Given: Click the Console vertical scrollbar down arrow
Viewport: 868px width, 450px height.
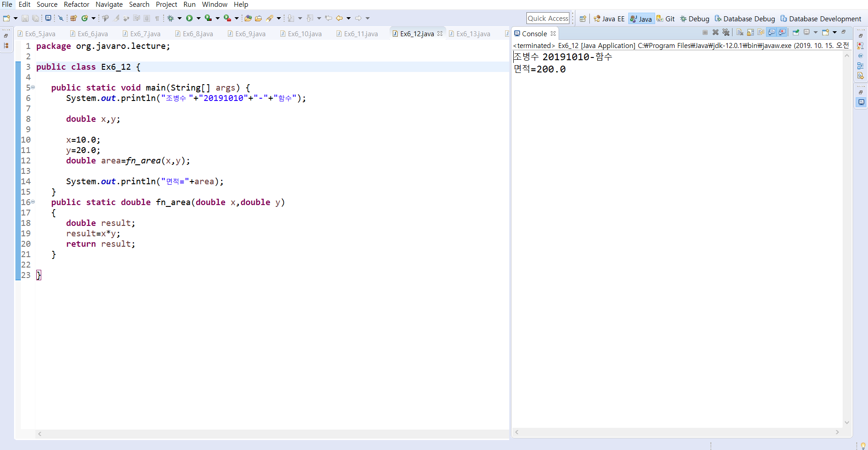Looking at the screenshot, I should 847,422.
